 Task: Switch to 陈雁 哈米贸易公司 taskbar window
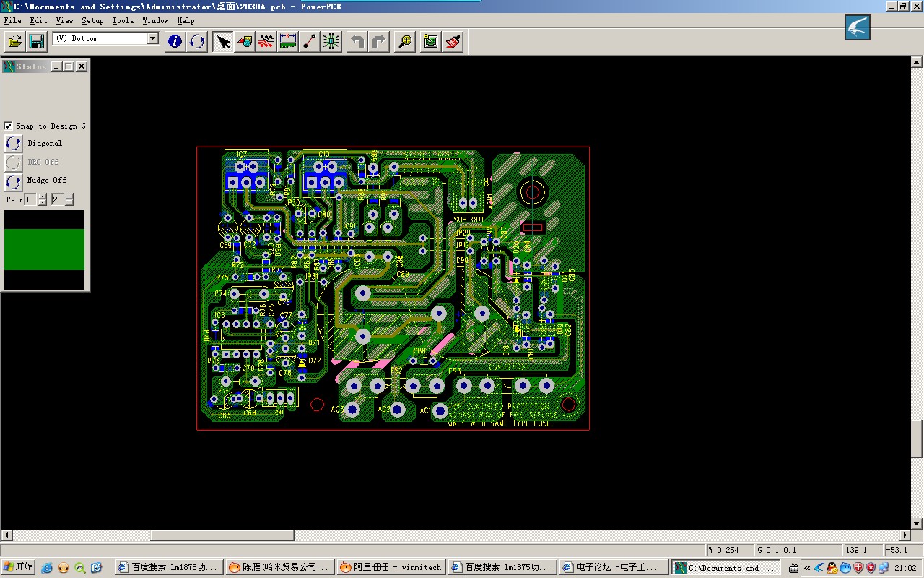280,567
